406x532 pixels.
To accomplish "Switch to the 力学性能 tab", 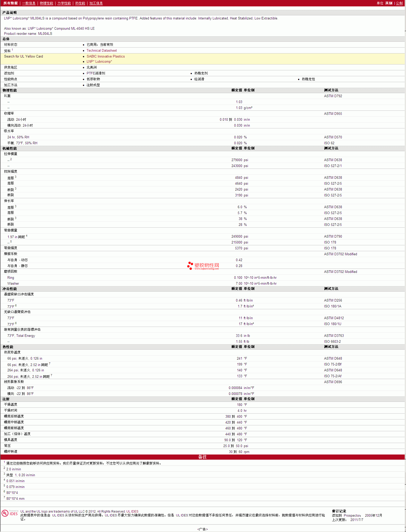I will coord(64,3).
